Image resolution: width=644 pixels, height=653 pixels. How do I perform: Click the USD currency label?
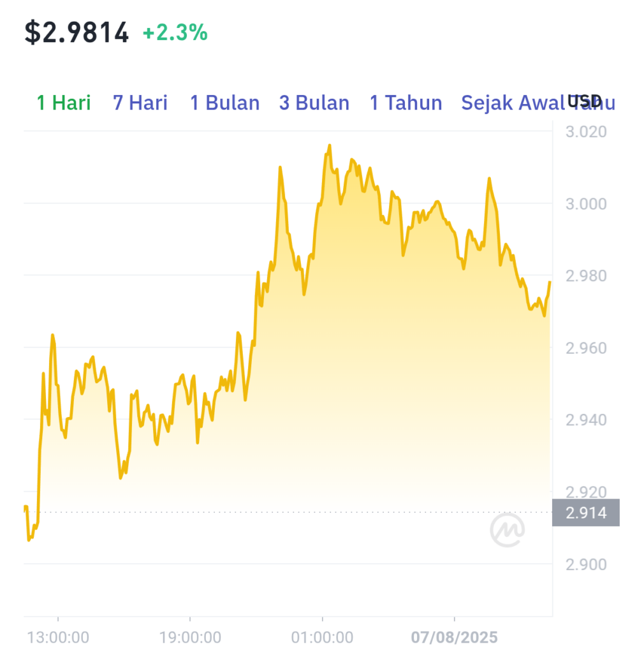click(585, 101)
